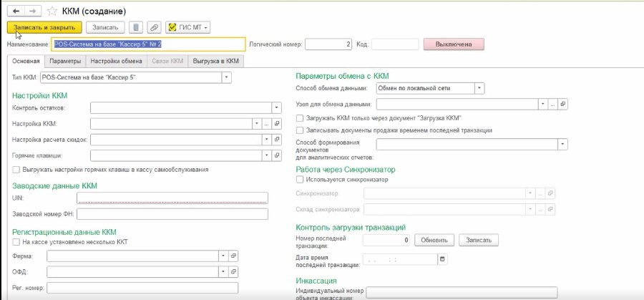Click the Номер последней транзакции field

387,240
